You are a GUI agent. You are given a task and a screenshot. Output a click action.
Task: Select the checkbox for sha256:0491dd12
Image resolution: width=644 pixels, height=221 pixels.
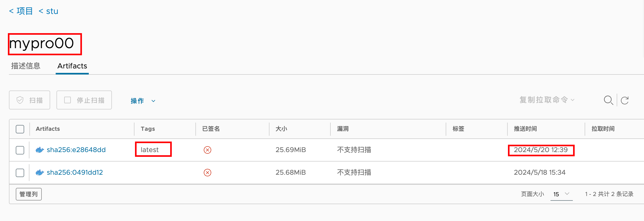(20, 173)
